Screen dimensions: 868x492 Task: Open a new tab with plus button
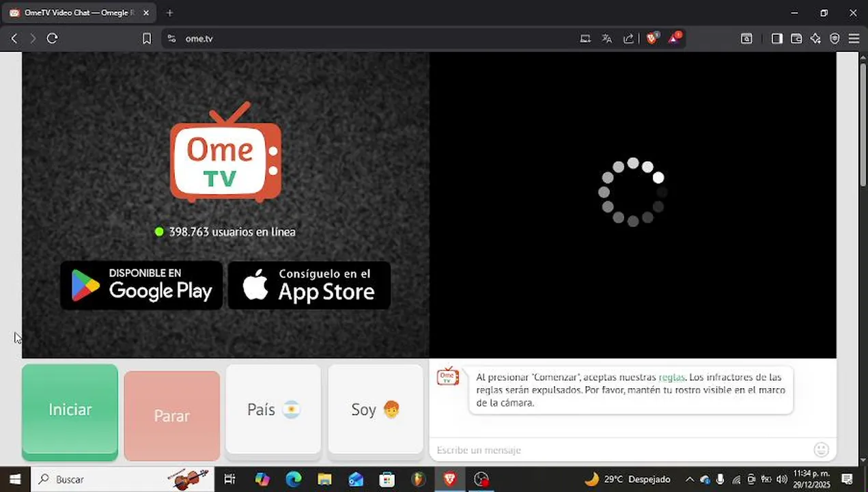click(x=169, y=13)
